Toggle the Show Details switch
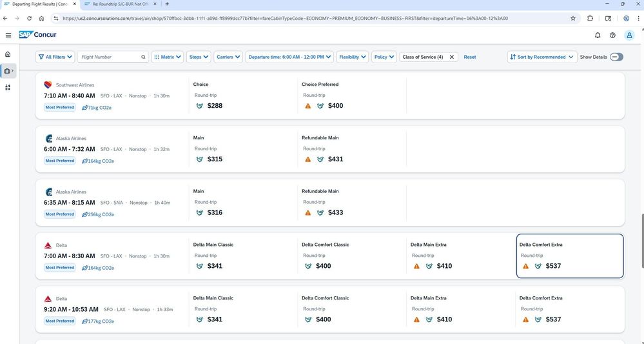This screenshot has width=644, height=344. point(616,57)
